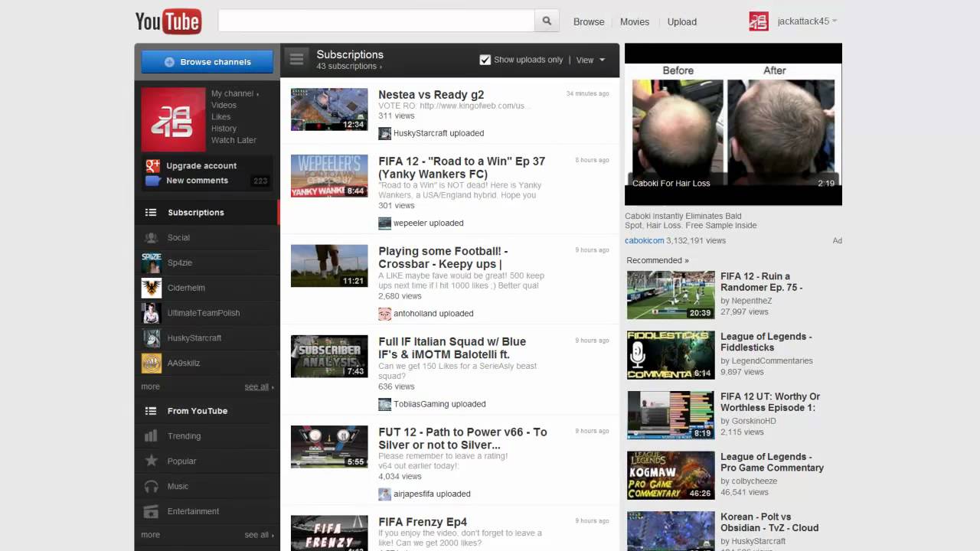Viewport: 980px width, 551px height.
Task: Click the search input field
Action: (x=376, y=21)
